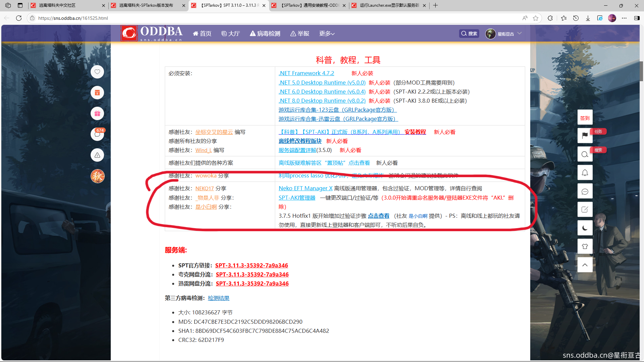Click browser profile avatar icon
The image size is (644, 362).
[x=612, y=18]
